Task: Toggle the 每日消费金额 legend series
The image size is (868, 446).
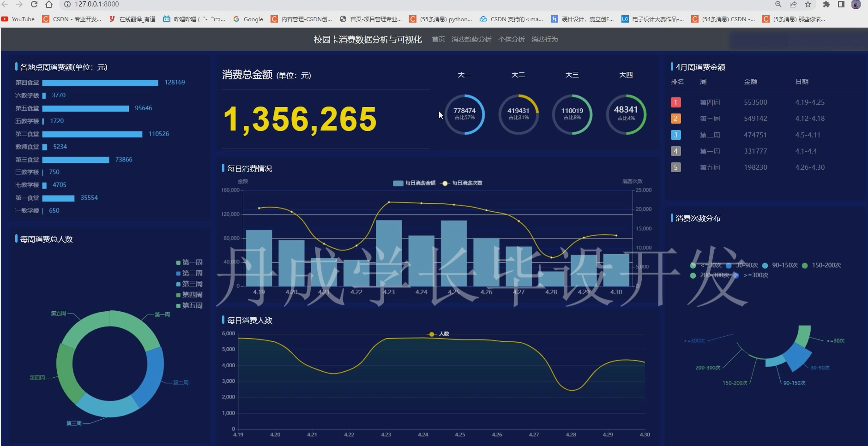Action: pyautogui.click(x=415, y=183)
